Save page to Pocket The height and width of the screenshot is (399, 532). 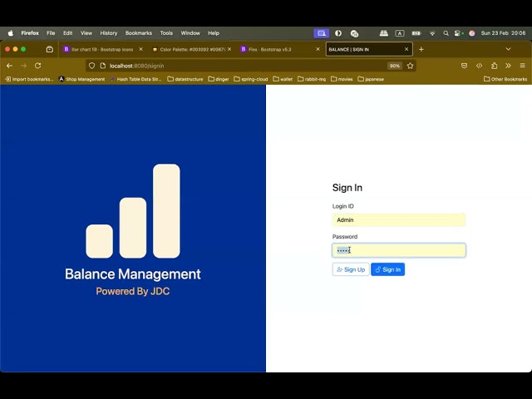464,66
